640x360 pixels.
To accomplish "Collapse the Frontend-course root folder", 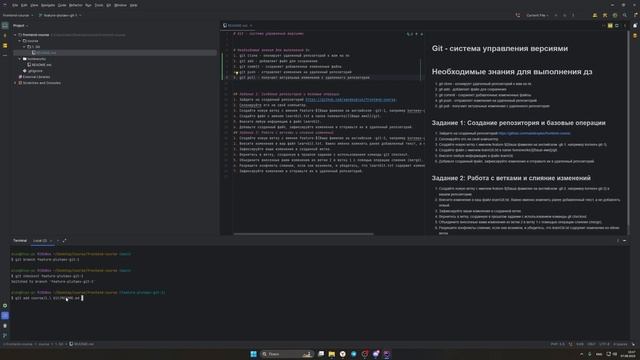I will coord(16,35).
